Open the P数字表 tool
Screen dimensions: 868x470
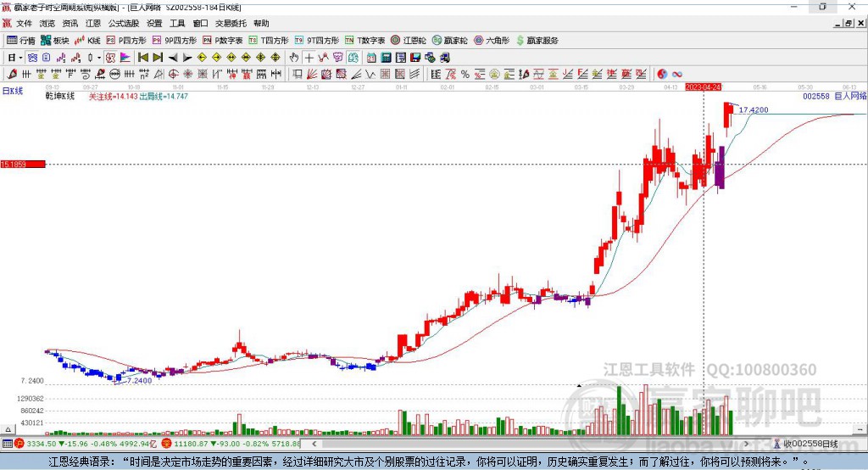pos(223,41)
